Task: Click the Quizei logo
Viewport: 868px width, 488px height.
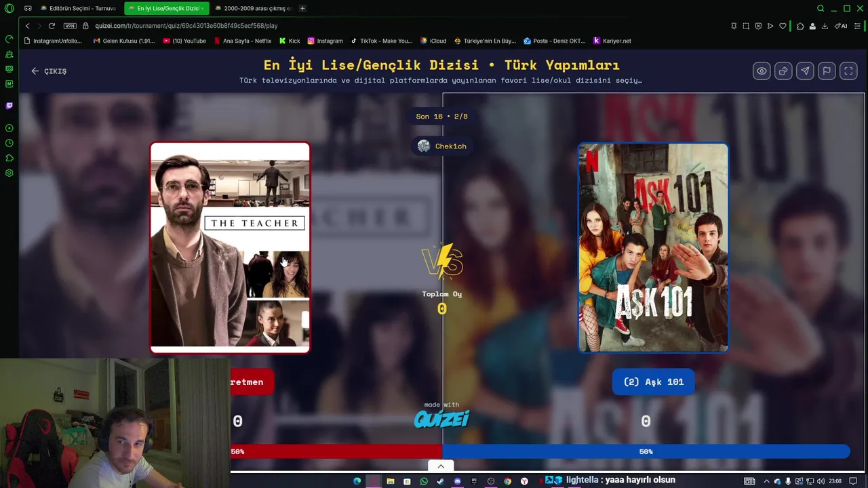Action: pyautogui.click(x=441, y=418)
